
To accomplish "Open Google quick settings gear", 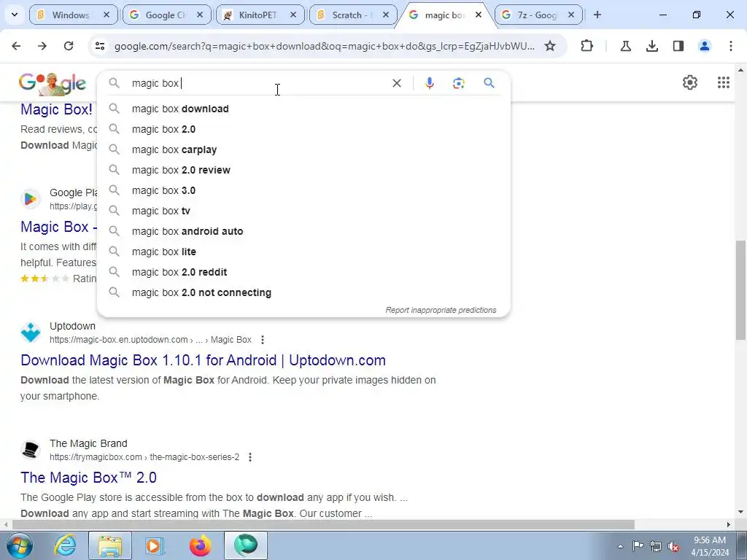I will point(690,82).
